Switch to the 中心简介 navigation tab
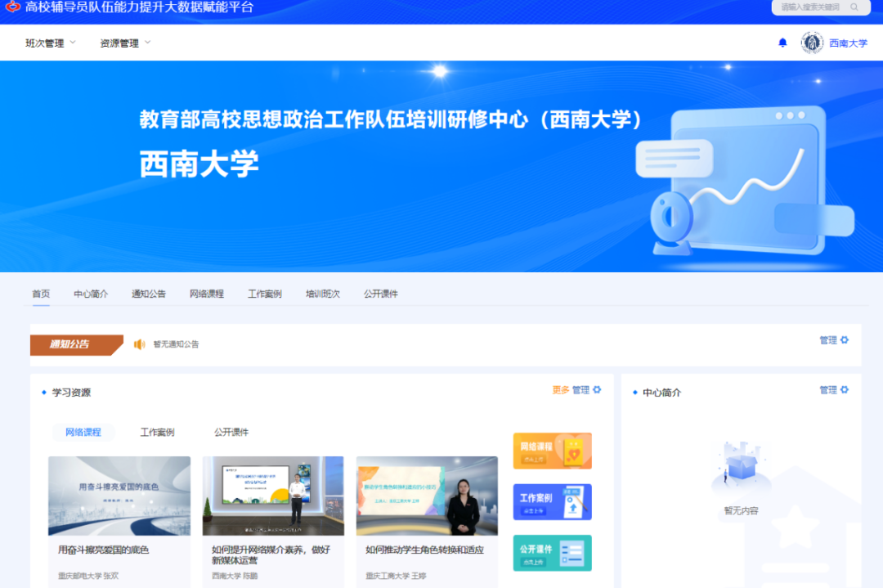 coord(91,294)
